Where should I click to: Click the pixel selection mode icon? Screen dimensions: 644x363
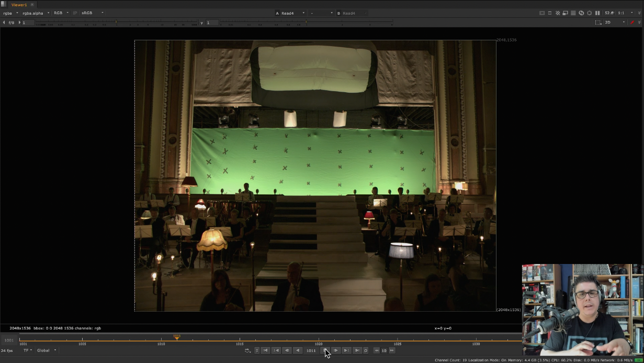598,23
